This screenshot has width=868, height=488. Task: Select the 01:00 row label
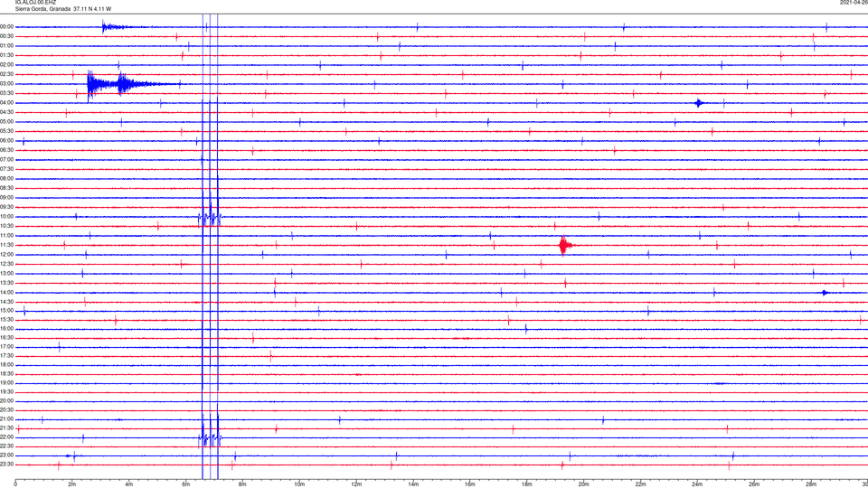pos(7,46)
